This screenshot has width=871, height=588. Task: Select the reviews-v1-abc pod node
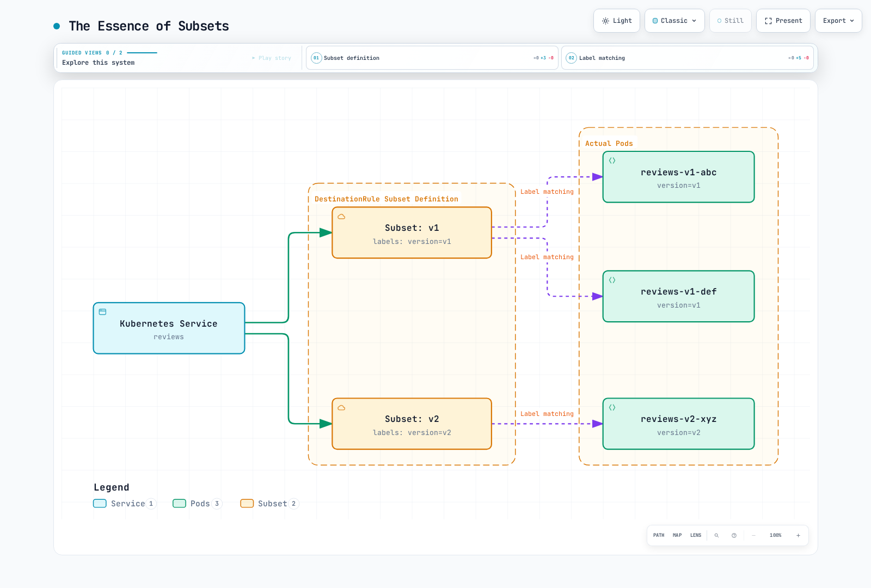(678, 177)
